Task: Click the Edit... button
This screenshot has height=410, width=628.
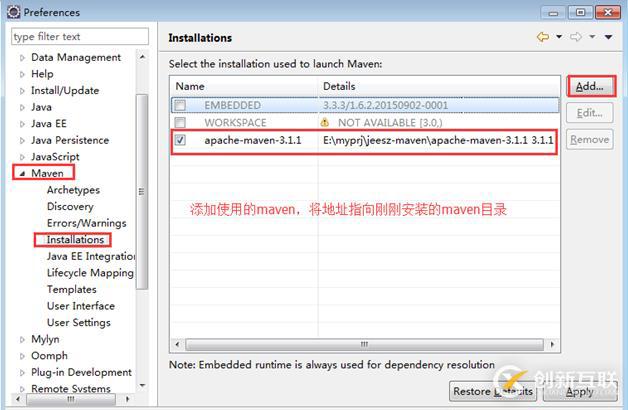Action: [590, 113]
